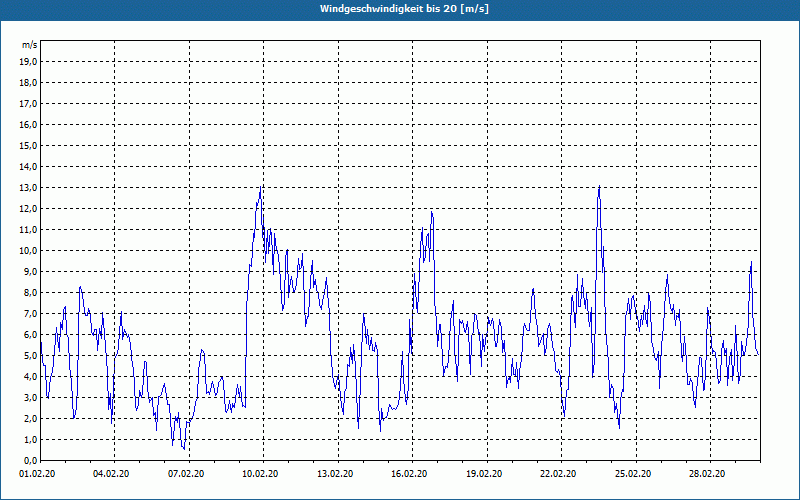Image resolution: width=800 pixels, height=500 pixels.
Task: Click the 16,0 y-axis label
Action: [x=28, y=124]
